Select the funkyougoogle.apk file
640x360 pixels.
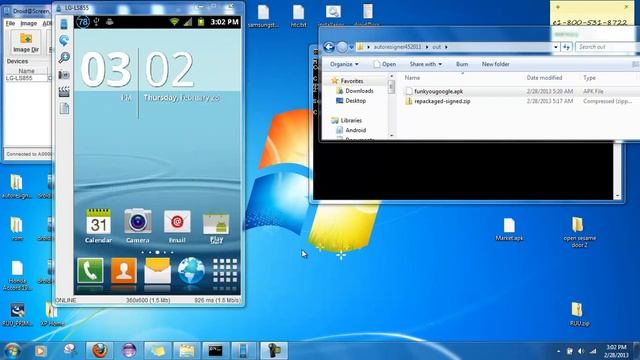(438, 91)
